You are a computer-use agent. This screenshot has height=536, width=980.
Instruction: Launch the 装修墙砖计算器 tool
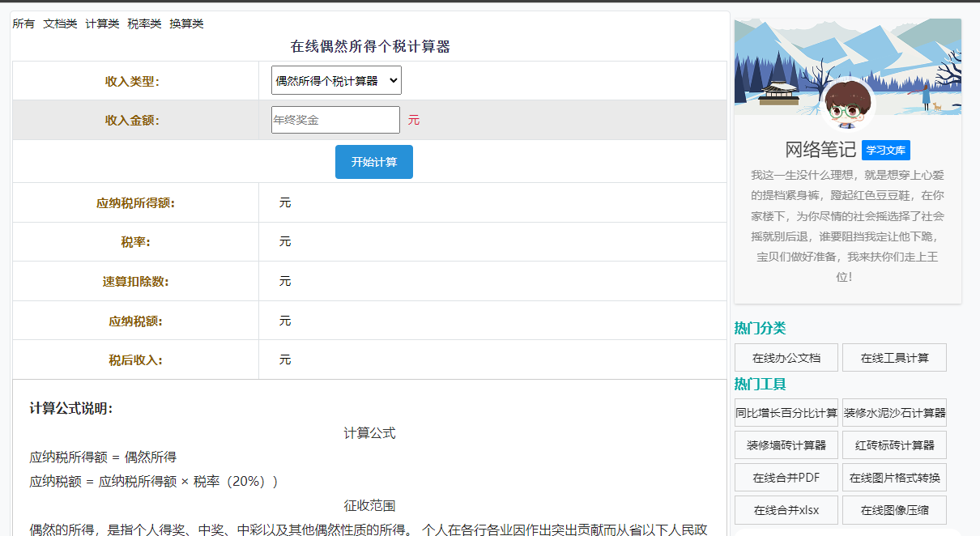[786, 445]
